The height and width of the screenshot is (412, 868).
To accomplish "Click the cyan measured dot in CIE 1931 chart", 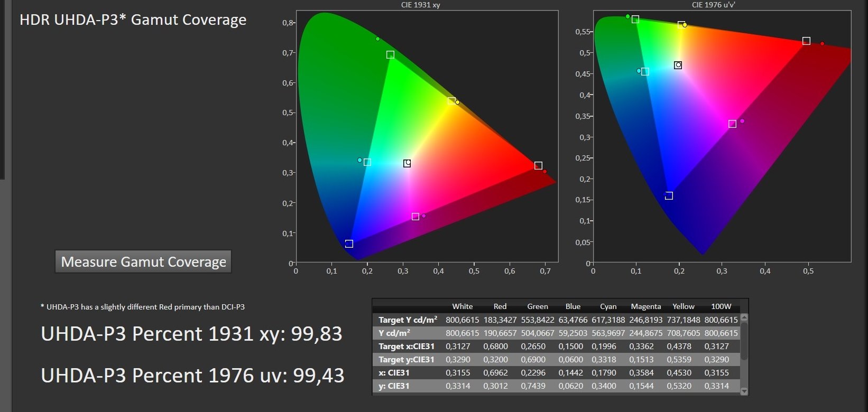I will coord(360,160).
